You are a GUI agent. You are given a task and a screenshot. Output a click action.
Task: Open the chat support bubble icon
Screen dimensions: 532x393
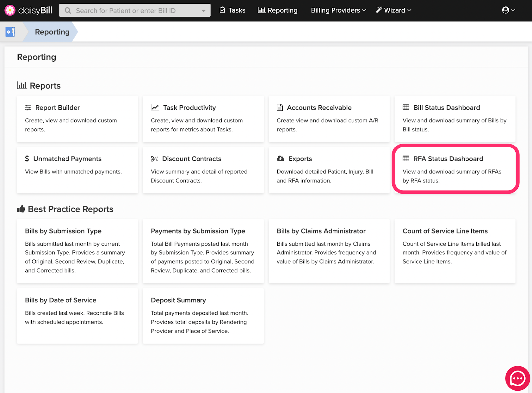click(x=517, y=378)
